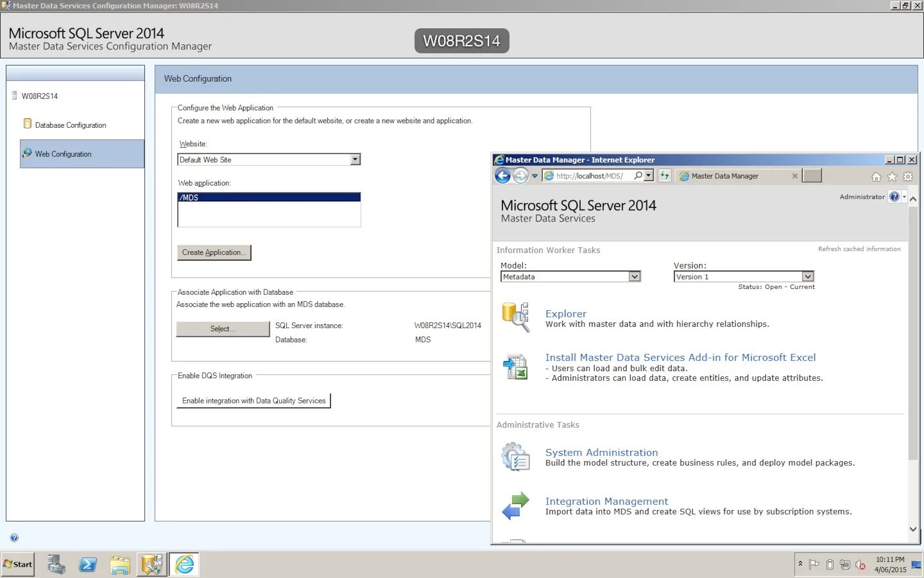924x578 pixels.
Task: Click the Refresh cached information link
Action: point(859,249)
